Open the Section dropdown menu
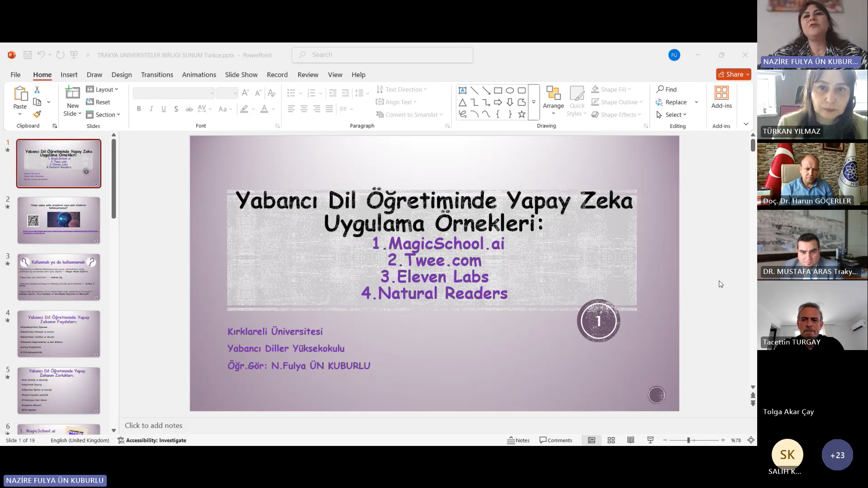The width and height of the screenshot is (868, 488). pos(103,115)
